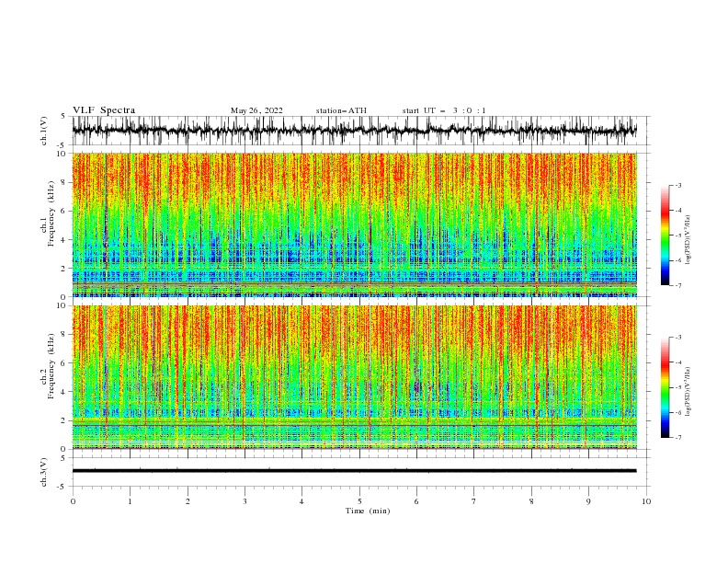Click time axis tick label "6"
This screenshot has width=728, height=563.
pos(416,501)
